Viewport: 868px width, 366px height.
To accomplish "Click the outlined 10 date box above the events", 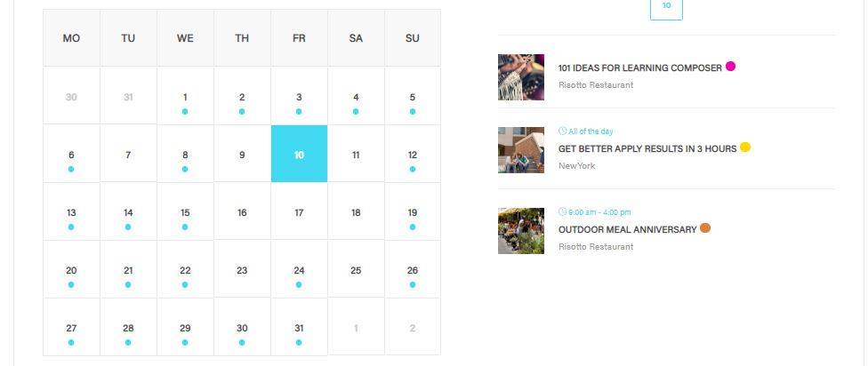I will [x=666, y=8].
